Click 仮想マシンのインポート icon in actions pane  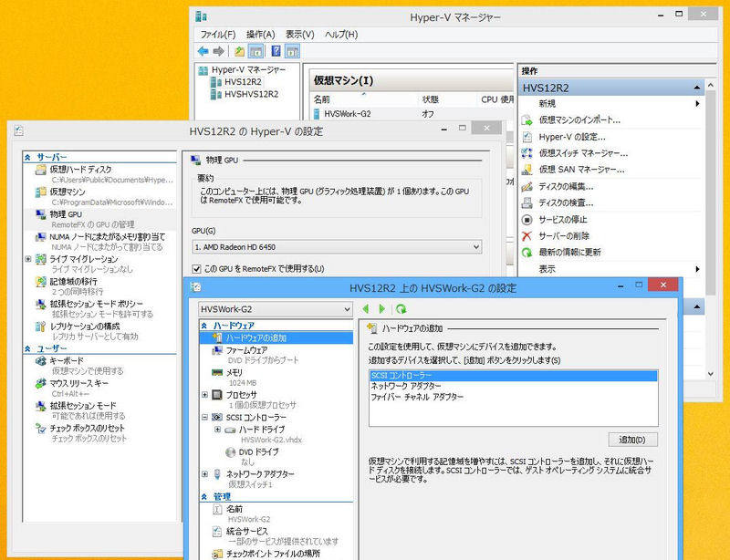point(527,120)
